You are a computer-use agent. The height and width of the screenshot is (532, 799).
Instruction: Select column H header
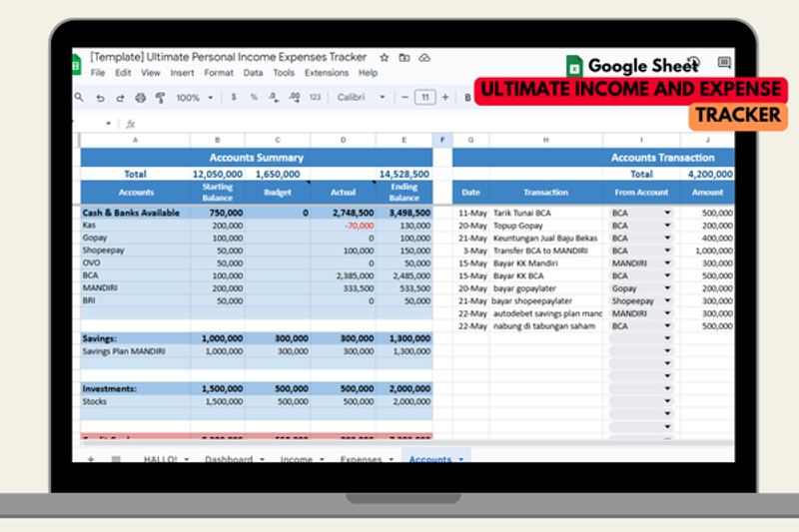545,140
